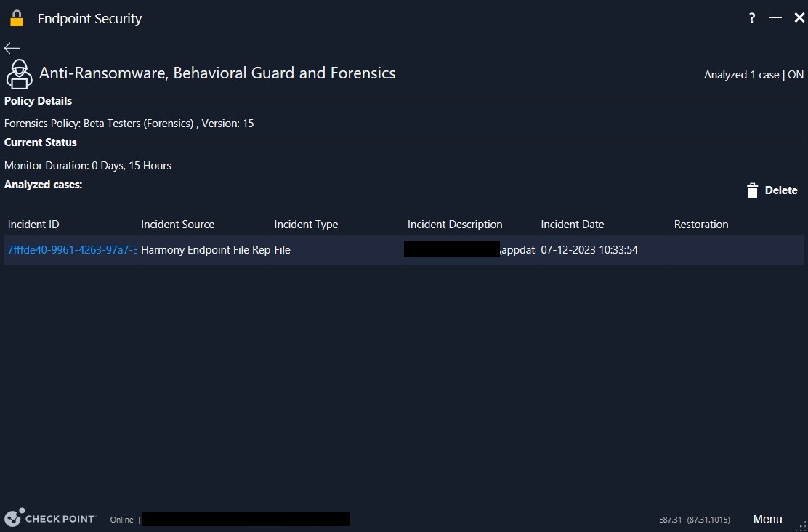This screenshot has height=532, width=808.
Task: Click the back arrow icon
Action: point(12,49)
